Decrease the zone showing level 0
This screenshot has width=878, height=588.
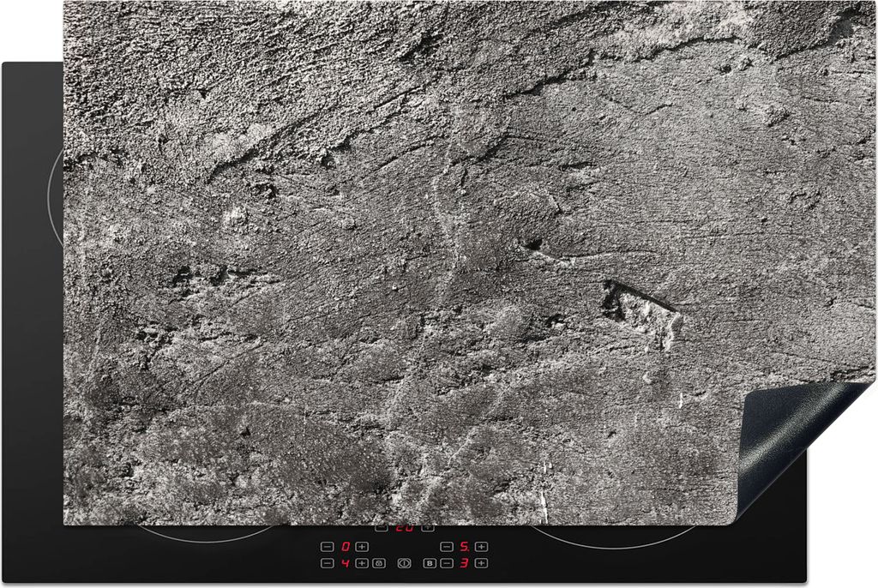click(x=328, y=547)
